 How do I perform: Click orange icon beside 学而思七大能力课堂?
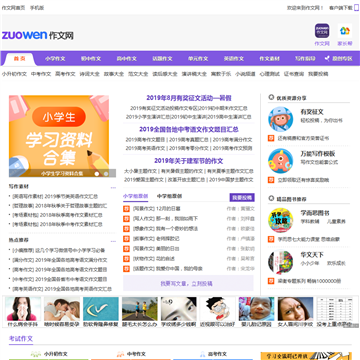(271, 239)
